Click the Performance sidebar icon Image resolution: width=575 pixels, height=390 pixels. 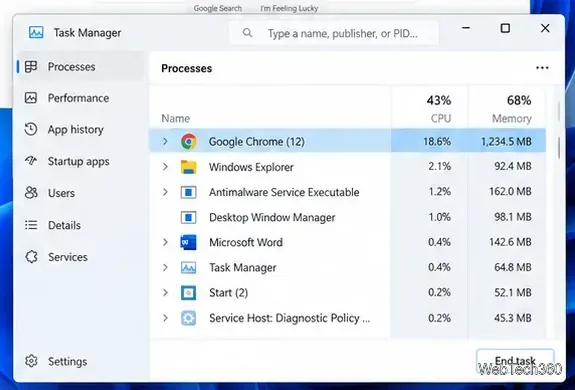pyautogui.click(x=31, y=98)
